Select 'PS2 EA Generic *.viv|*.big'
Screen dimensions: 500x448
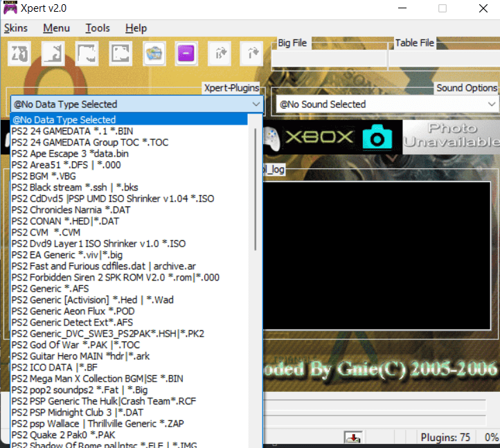click(129, 255)
